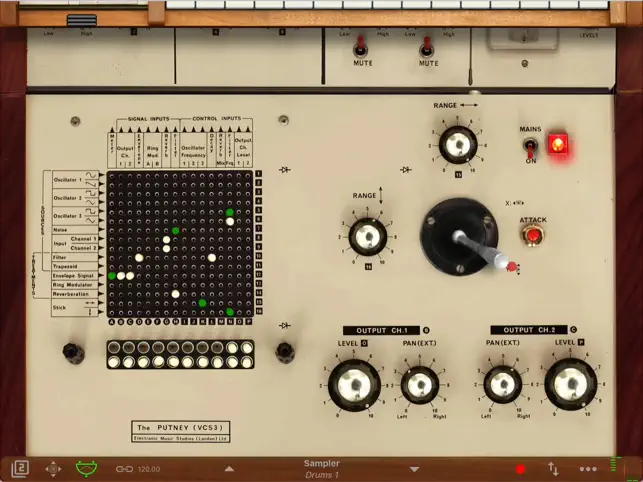Open preset list from Sampler Drums 1 title

(322, 469)
